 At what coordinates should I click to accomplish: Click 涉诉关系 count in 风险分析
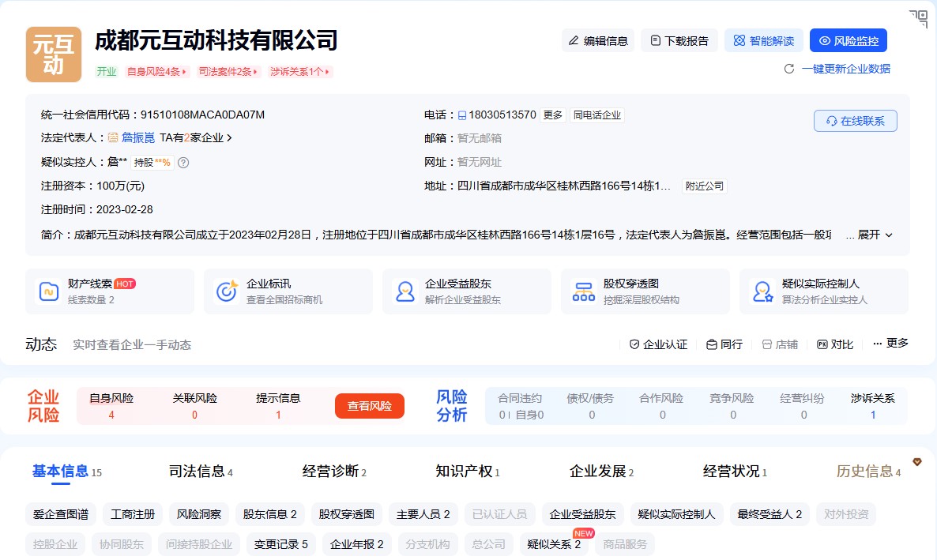(x=872, y=415)
